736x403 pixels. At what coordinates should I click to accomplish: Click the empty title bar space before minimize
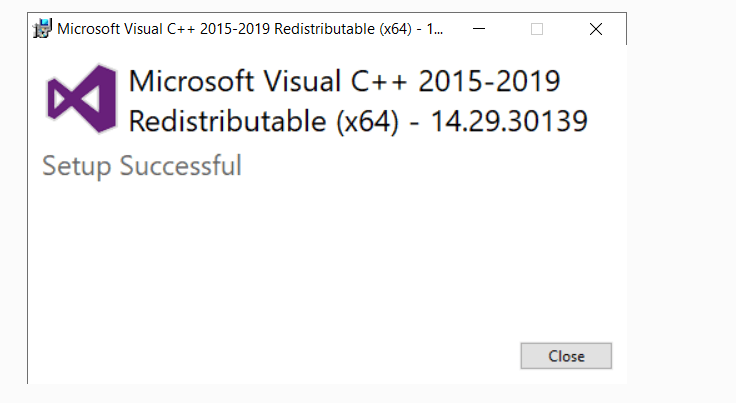tap(453, 29)
